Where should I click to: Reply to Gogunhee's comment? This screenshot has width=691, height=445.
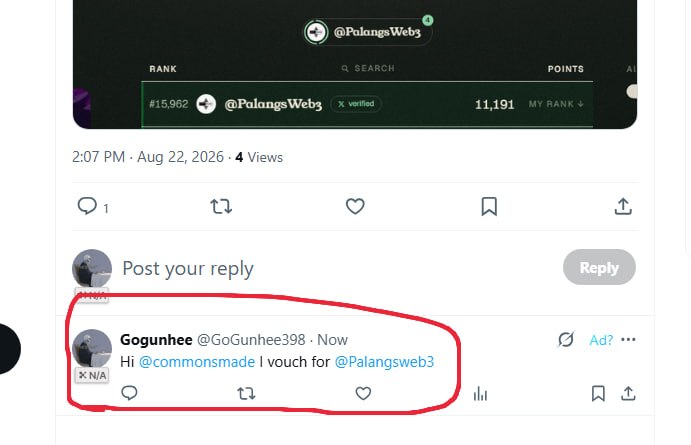(x=129, y=393)
